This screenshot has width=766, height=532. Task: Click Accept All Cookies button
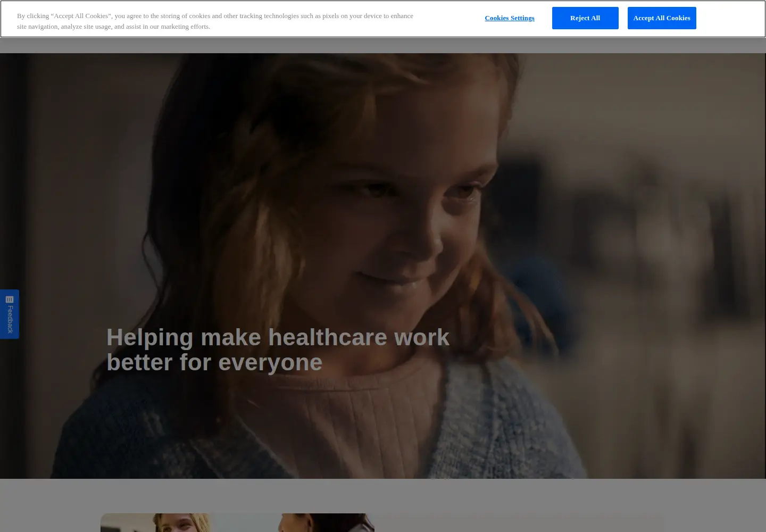(662, 18)
